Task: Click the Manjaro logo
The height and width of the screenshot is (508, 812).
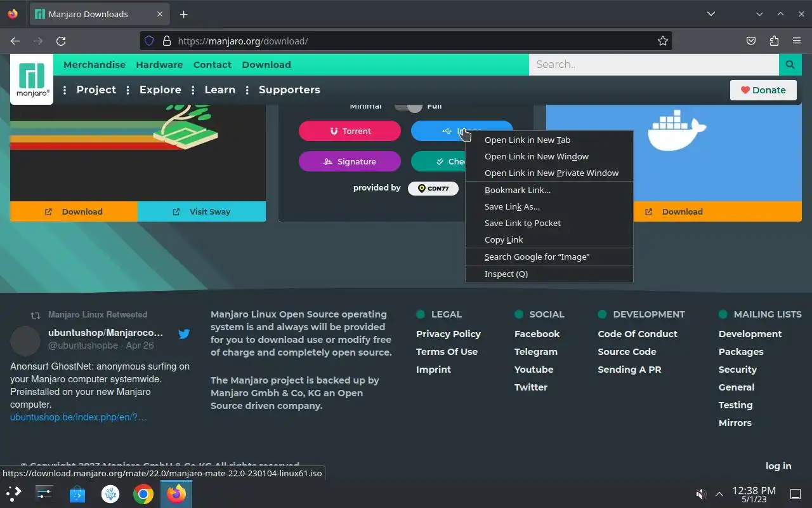Action: [32, 79]
